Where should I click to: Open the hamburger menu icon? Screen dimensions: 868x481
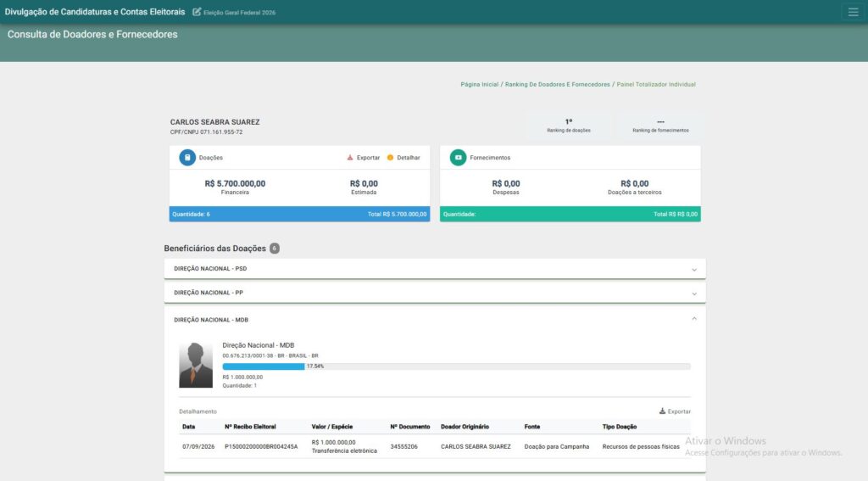(853, 12)
